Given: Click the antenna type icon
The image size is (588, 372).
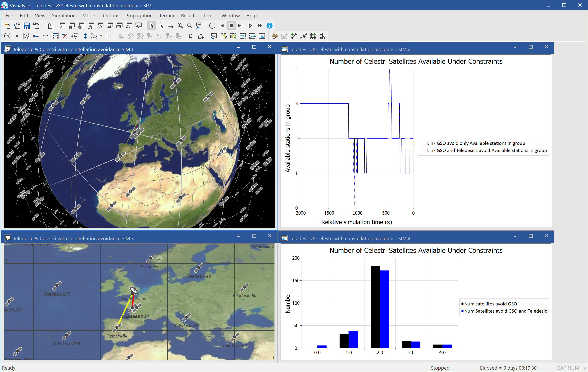Looking at the screenshot, I should tap(7, 36).
